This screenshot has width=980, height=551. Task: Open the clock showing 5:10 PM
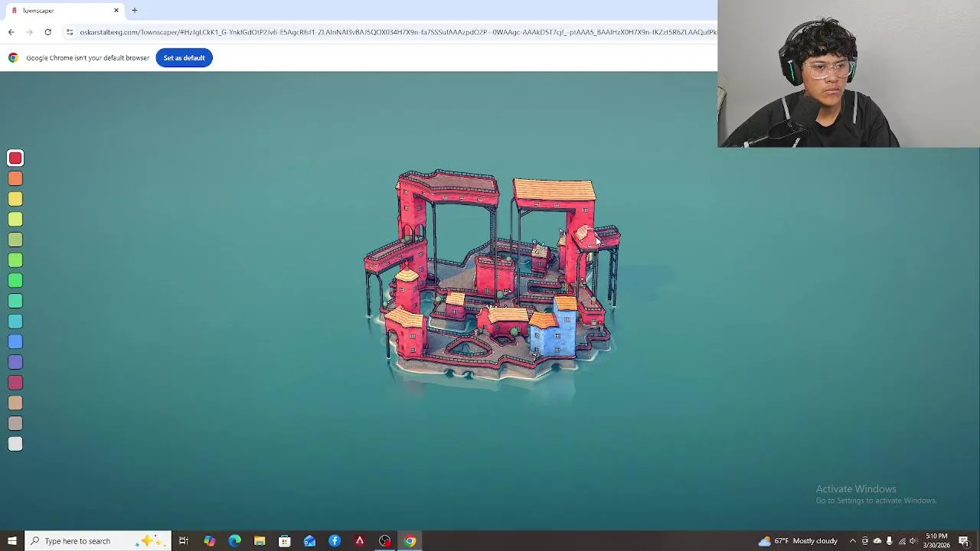tap(936, 541)
